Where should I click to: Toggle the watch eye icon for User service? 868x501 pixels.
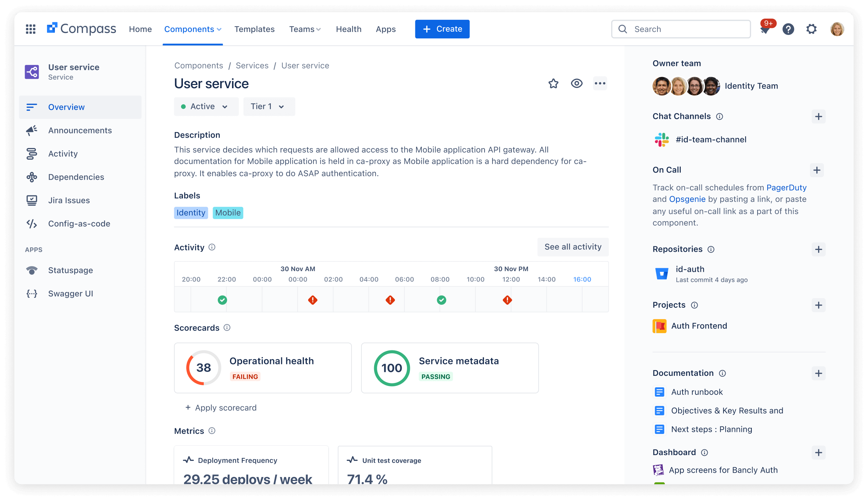(x=577, y=84)
